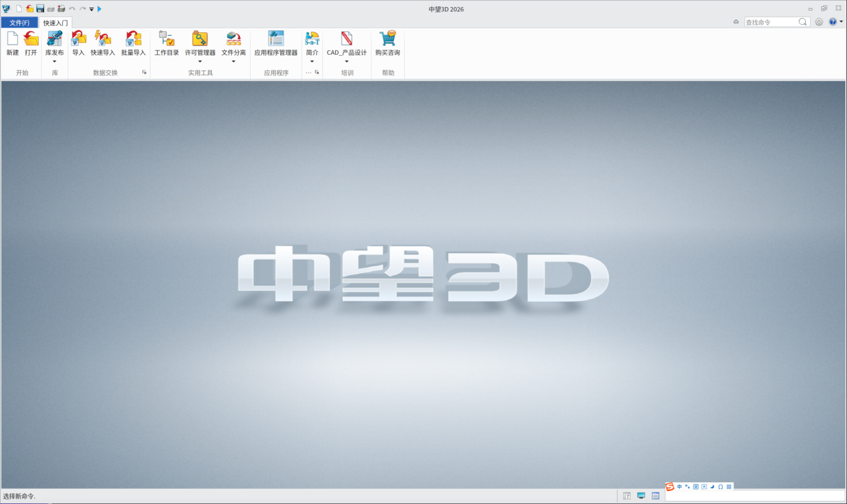Click the text panel icon in status bar
Viewport: 847px width, 504px height.
coord(627,496)
